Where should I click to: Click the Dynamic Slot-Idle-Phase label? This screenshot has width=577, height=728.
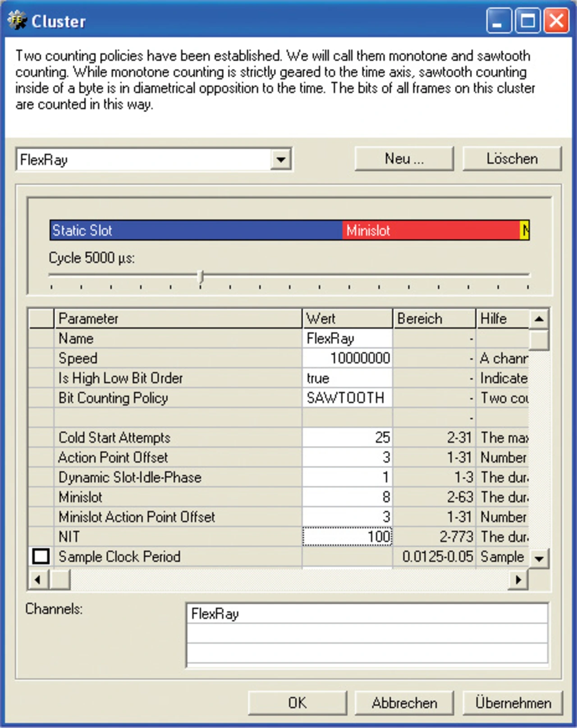point(130,477)
